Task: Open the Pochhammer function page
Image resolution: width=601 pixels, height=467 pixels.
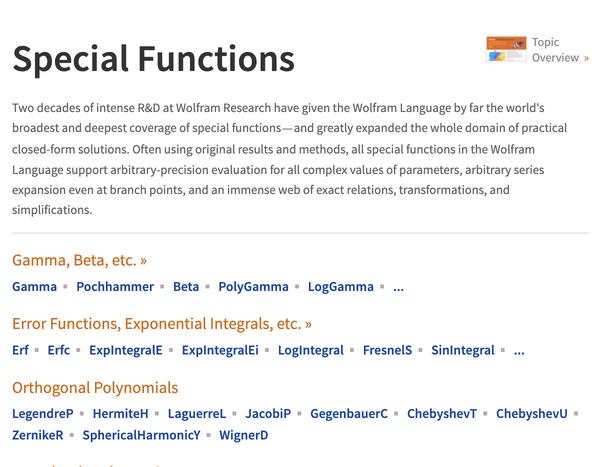Action: click(x=115, y=287)
